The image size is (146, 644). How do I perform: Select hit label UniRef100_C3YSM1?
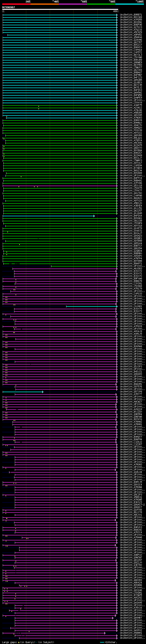pyautogui.click(x=131, y=284)
